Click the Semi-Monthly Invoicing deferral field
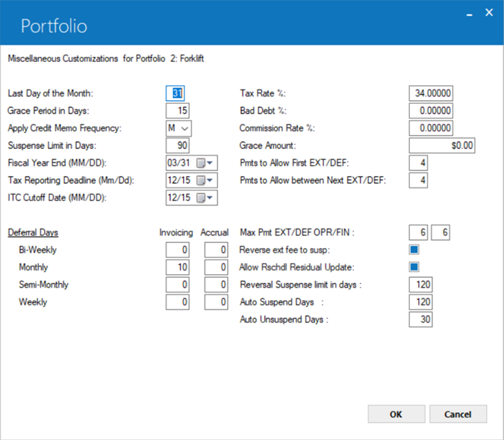Image resolution: width=504 pixels, height=440 pixels. pos(178,285)
